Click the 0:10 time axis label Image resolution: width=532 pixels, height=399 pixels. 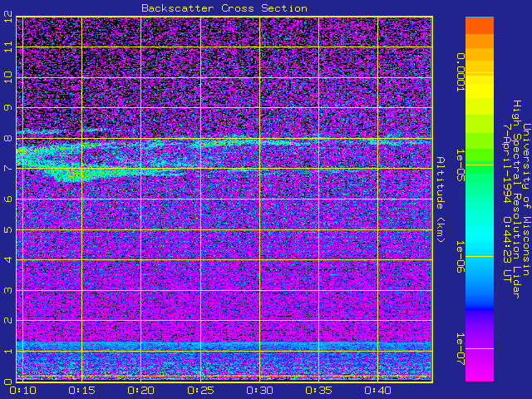click(x=22, y=391)
